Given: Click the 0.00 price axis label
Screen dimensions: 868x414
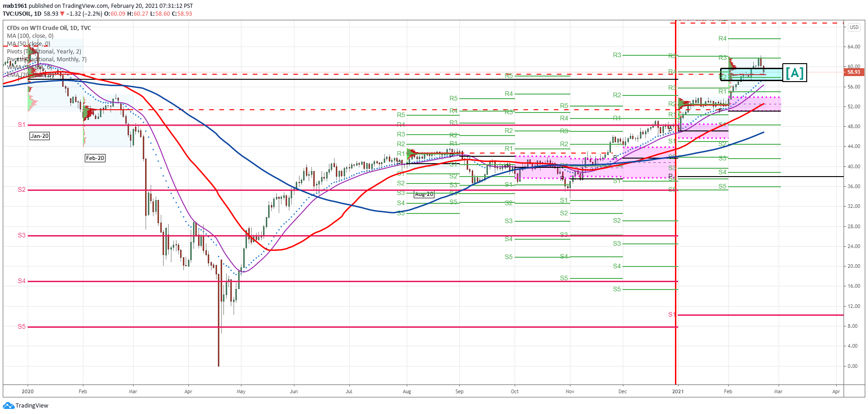Looking at the screenshot, I should [853, 366].
